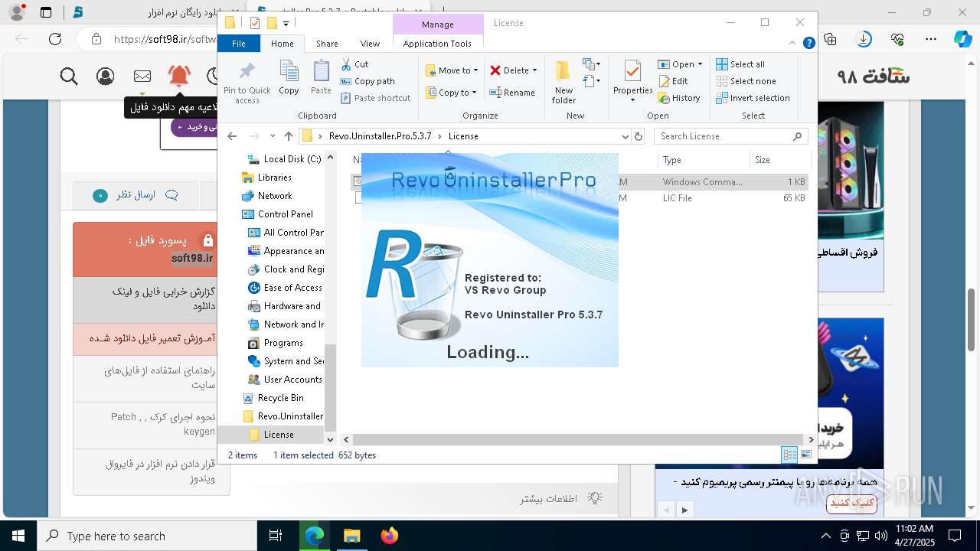Open Edge downloads icon in browser toolbar
Image resolution: width=980 pixels, height=551 pixels.
pos(864,39)
